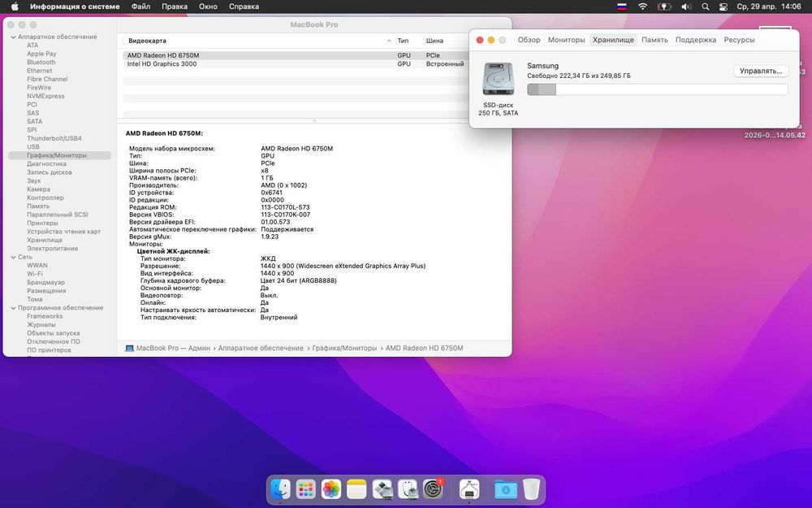Select NVMExpress in the sidebar
This screenshot has width=812, height=508.
(x=45, y=96)
